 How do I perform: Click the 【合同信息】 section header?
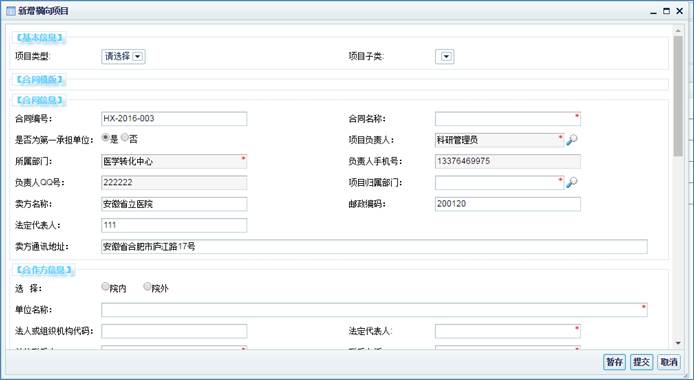pyautogui.click(x=39, y=100)
